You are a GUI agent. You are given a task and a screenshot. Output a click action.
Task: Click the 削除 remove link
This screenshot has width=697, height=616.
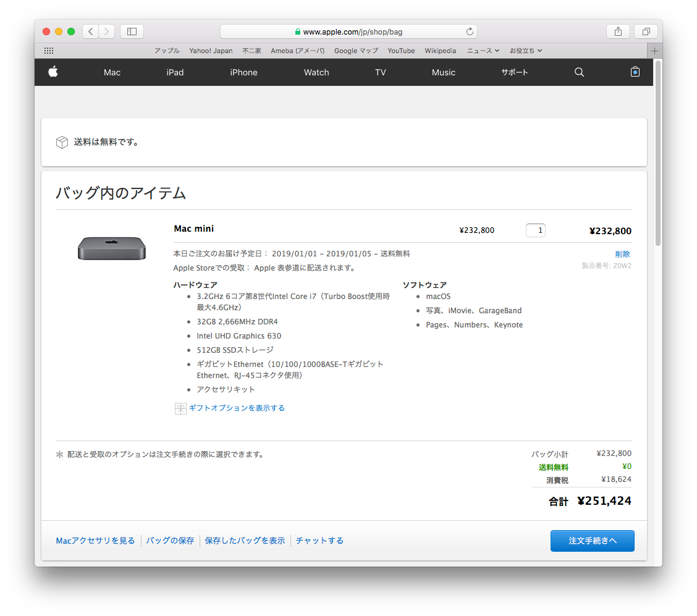pos(622,254)
